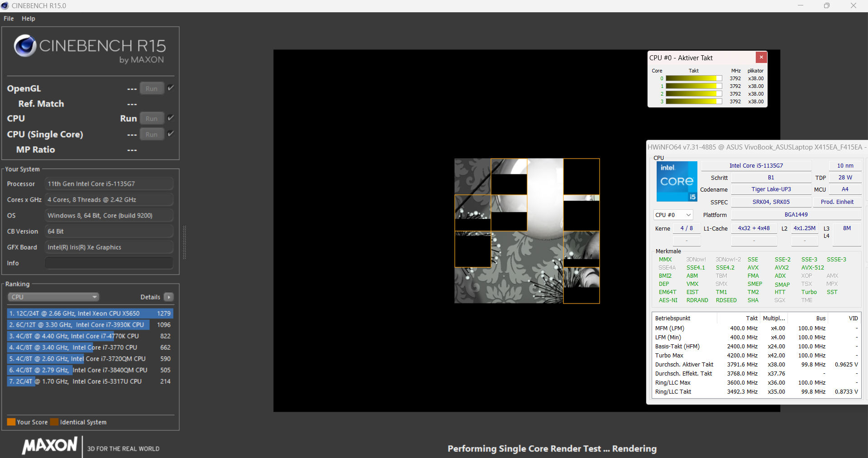Click the '28 W' TDP value
868x458 pixels.
(845, 178)
